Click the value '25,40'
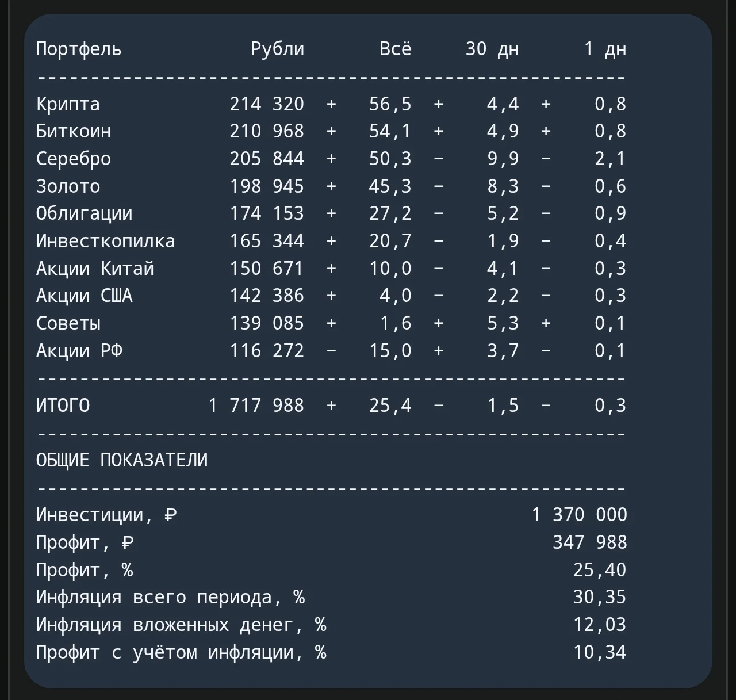Image resolution: width=736 pixels, height=700 pixels. 600,570
